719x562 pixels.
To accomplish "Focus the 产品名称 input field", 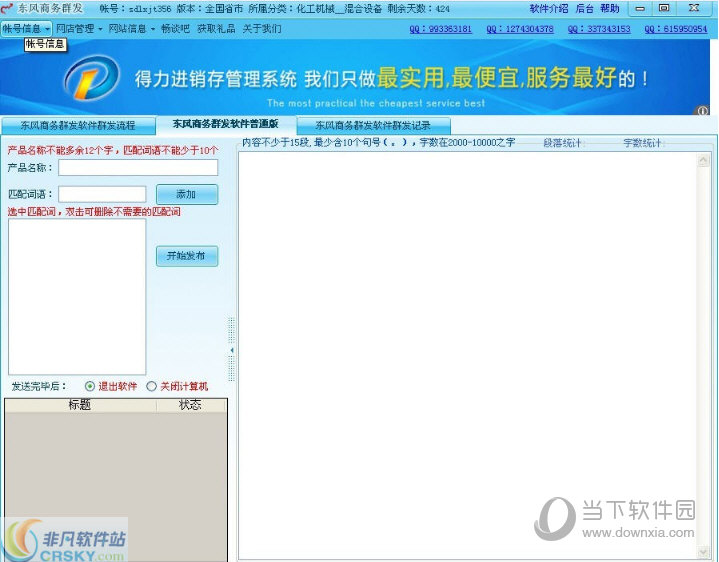I will pyautogui.click(x=138, y=168).
